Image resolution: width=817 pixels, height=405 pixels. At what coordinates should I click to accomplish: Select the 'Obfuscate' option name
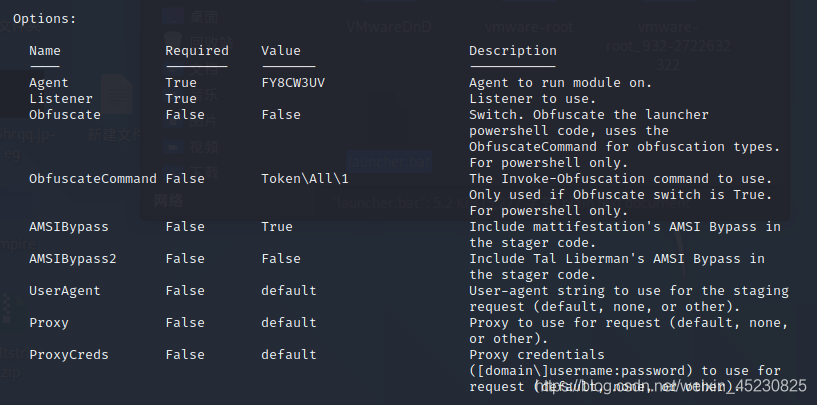coord(65,115)
